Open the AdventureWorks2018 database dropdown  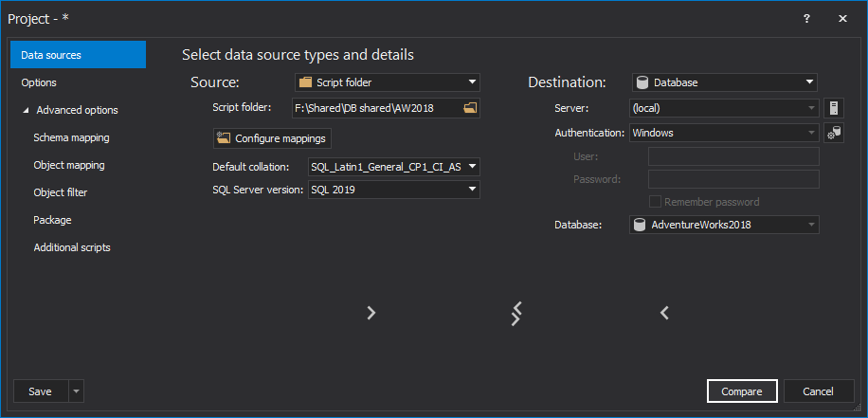724,225
